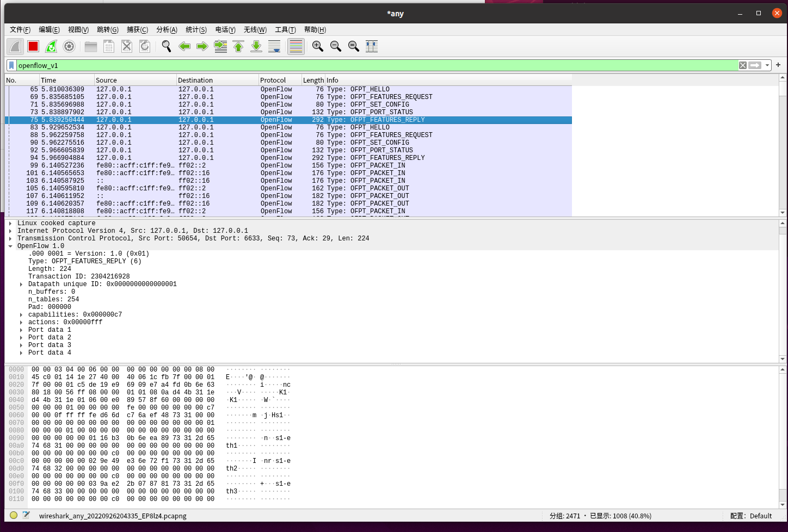Viewport: 788px width, 532px height.
Task: Toggle packet list colorization
Action: 296,47
